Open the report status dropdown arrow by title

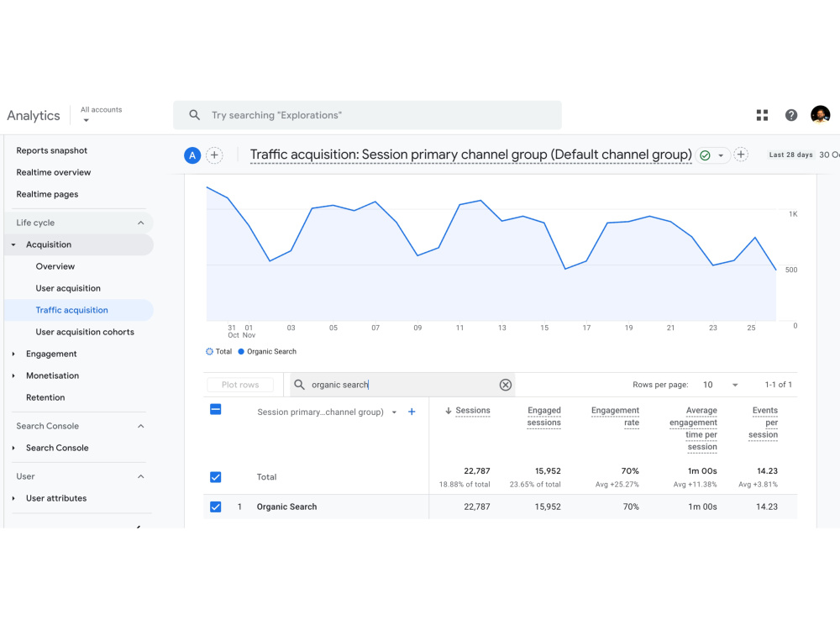(x=721, y=155)
